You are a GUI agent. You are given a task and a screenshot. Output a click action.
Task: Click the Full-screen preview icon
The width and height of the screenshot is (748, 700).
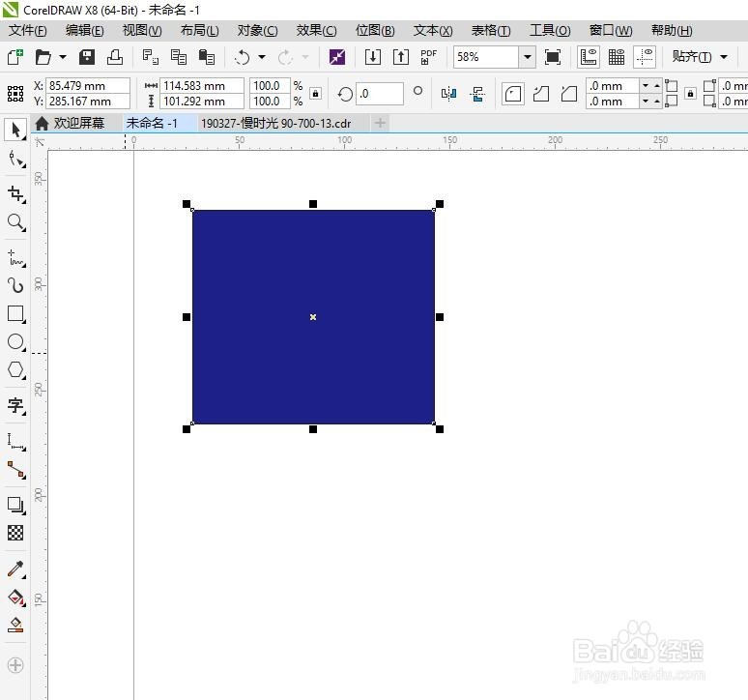point(553,57)
